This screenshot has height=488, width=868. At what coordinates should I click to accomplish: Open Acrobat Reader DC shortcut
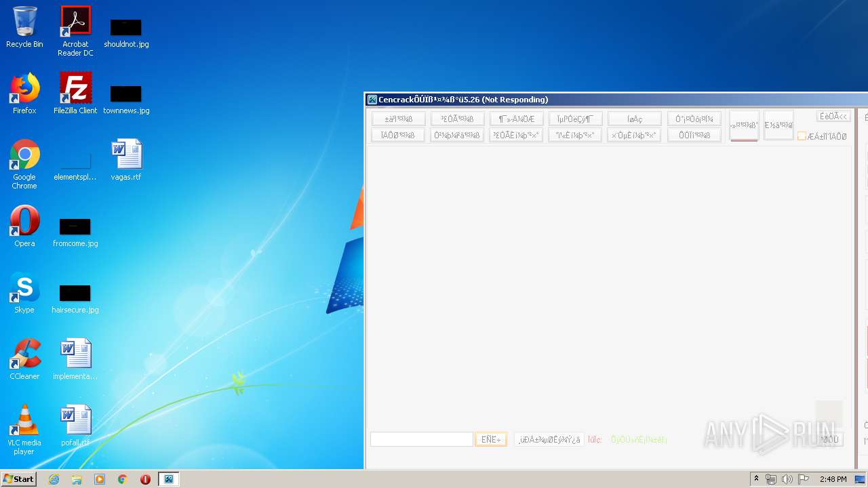pos(75,30)
